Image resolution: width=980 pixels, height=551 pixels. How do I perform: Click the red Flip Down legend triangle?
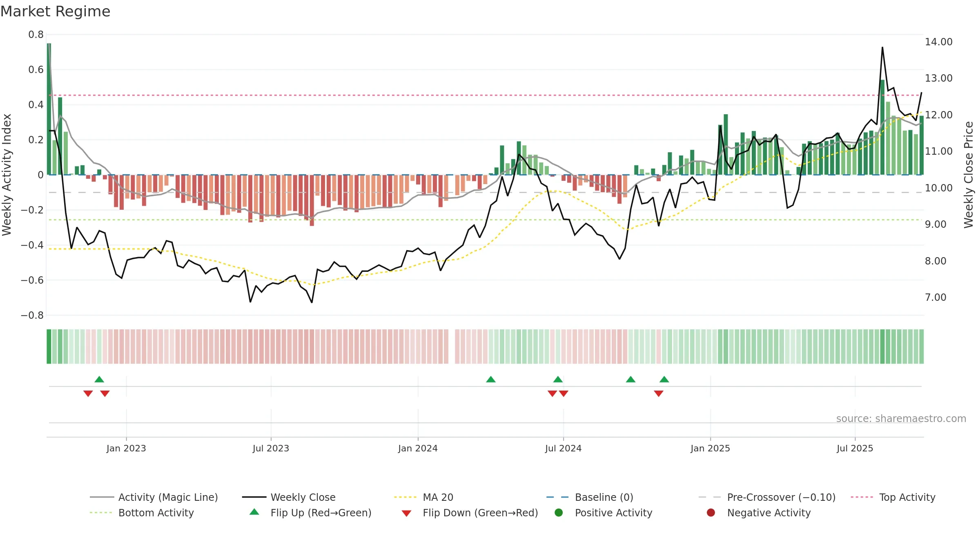(x=406, y=513)
